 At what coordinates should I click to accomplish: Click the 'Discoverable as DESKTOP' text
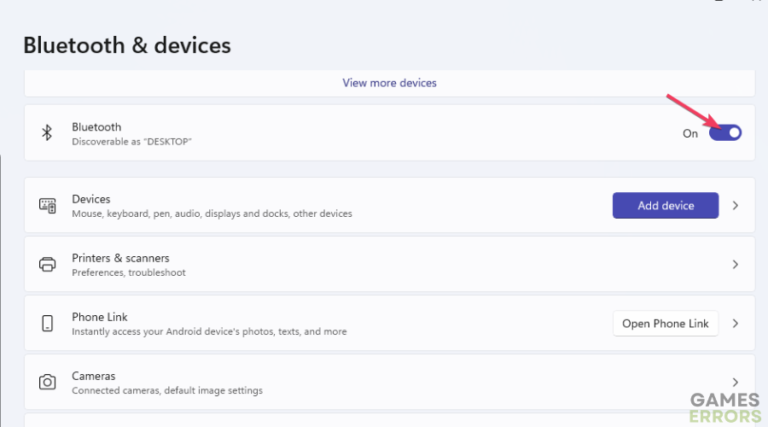tap(131, 142)
